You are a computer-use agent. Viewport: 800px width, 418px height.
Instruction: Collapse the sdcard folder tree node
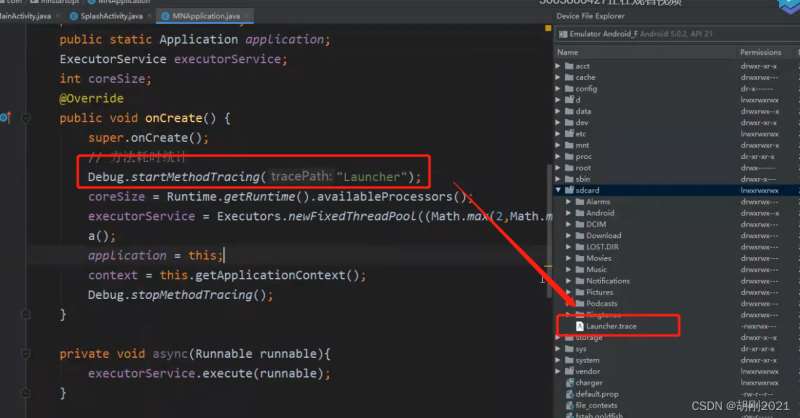558,188
